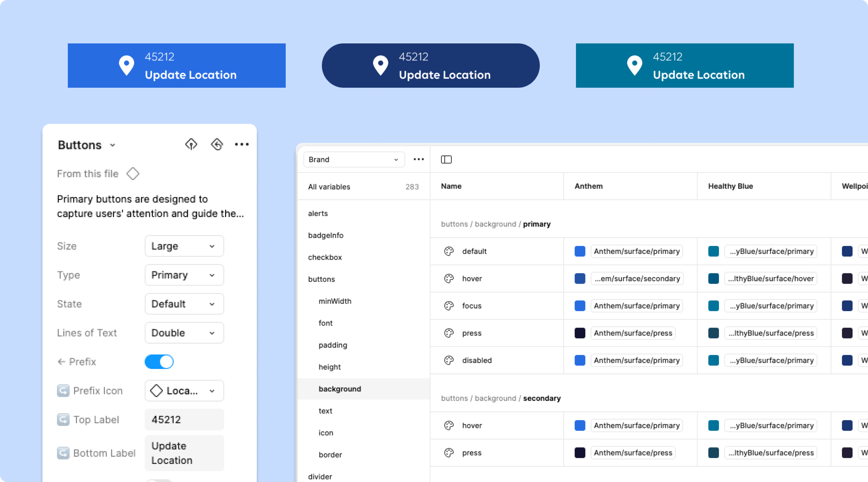This screenshot has width=868, height=482.
Task: Toggle the sidebar panel icon
Action: [x=446, y=159]
